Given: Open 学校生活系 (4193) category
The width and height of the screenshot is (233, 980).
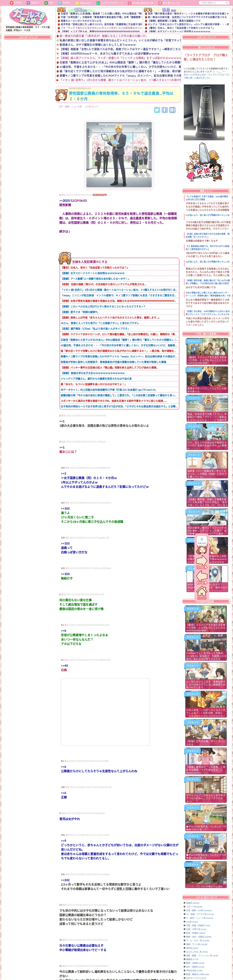Looking at the screenshot, I should click(194, 971).
